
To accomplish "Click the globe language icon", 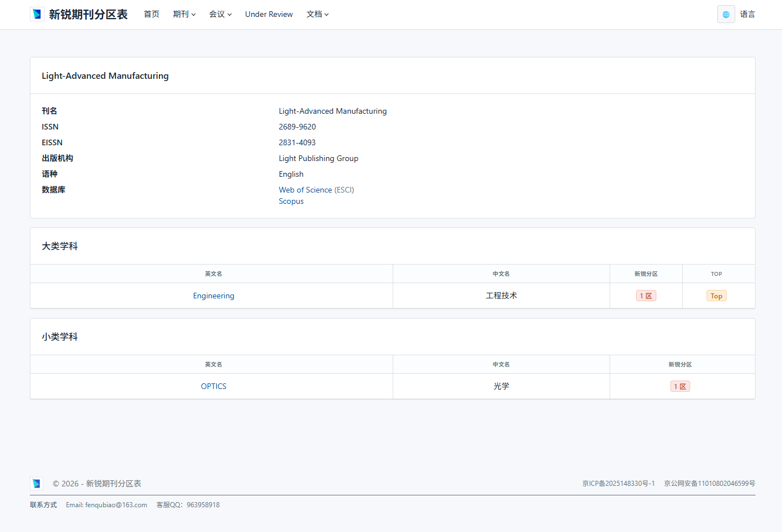I will 726,14.
